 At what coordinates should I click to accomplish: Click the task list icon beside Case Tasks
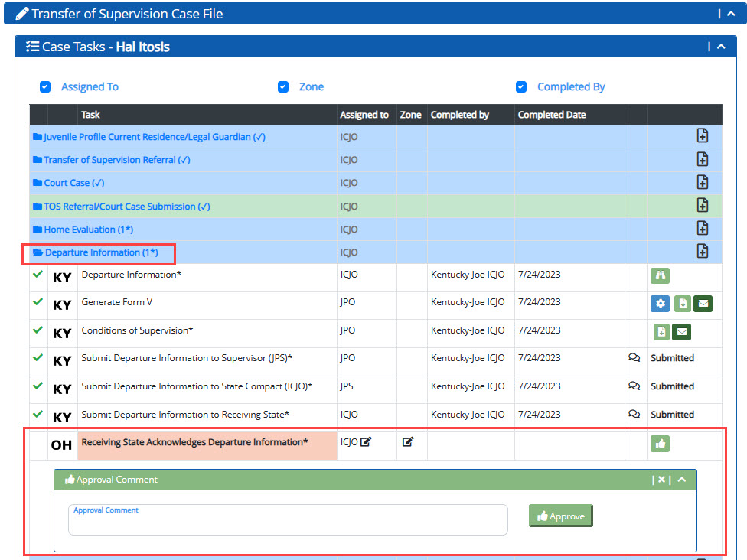pyautogui.click(x=32, y=47)
